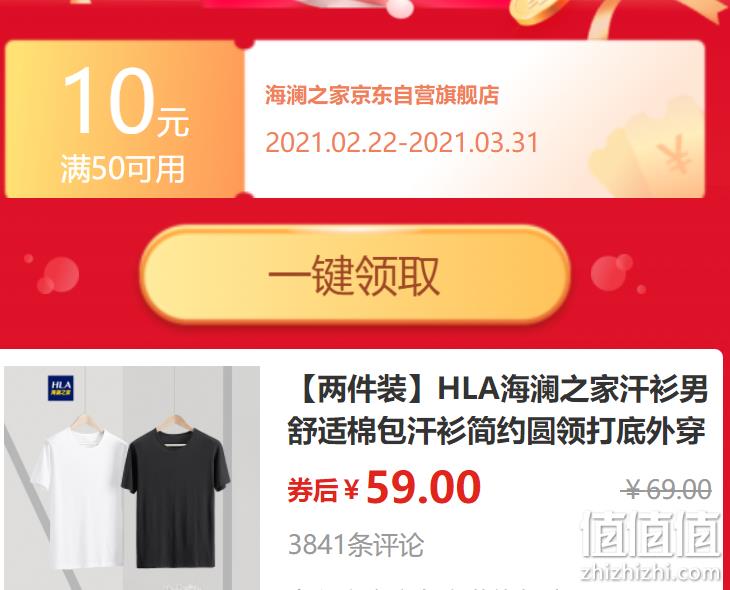The width and height of the screenshot is (730, 590).
Task: Click the 10元 coupon amount
Action: 125,102
